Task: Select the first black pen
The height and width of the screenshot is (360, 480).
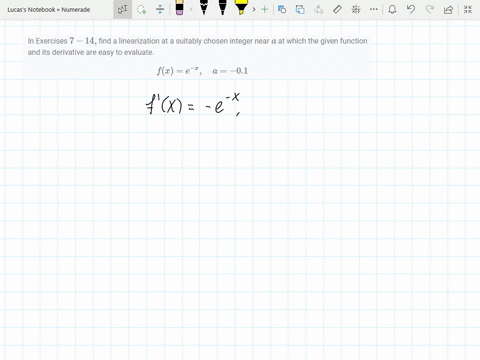Action: click(x=204, y=8)
